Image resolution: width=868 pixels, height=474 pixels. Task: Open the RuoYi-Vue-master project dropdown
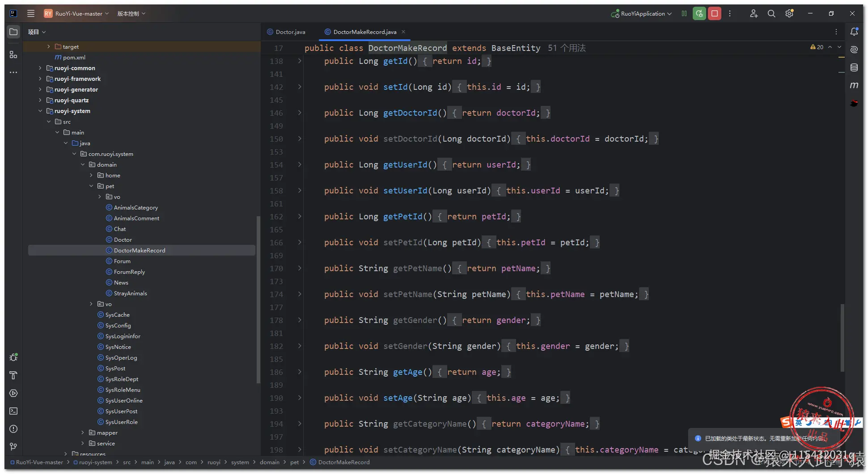click(76, 13)
